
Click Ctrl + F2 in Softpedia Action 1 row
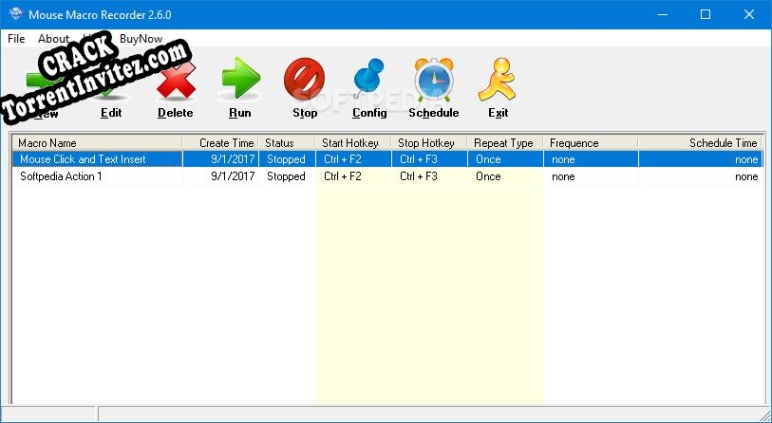(x=343, y=176)
